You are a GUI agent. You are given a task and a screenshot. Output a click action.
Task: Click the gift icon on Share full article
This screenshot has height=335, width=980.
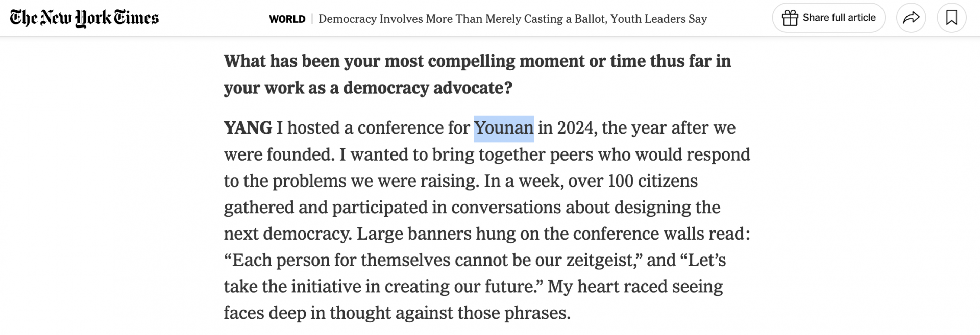[x=790, y=17]
